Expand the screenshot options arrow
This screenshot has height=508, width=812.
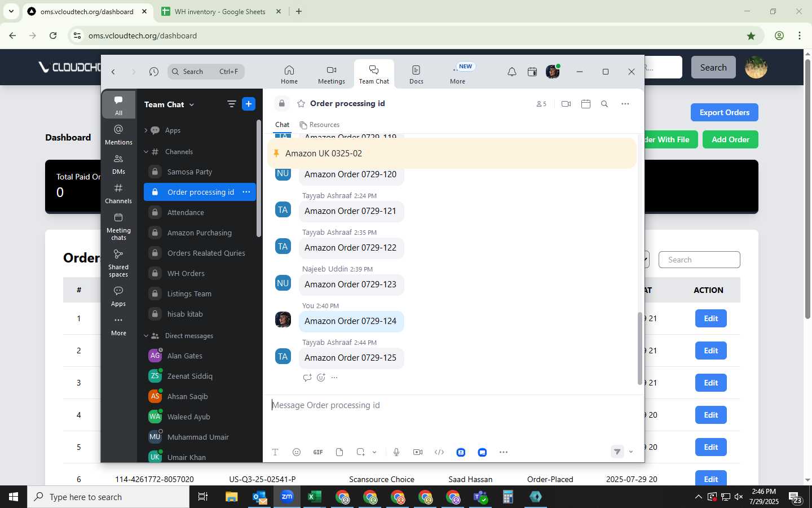click(374, 452)
